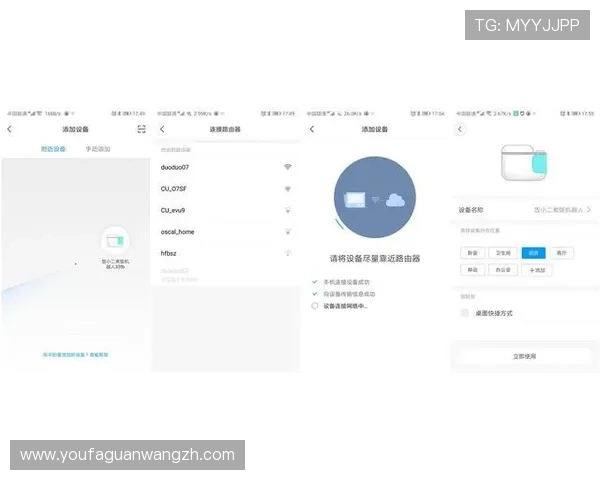Go back from the connecting-progress screen
This screenshot has width=600, height=480.
312,129
